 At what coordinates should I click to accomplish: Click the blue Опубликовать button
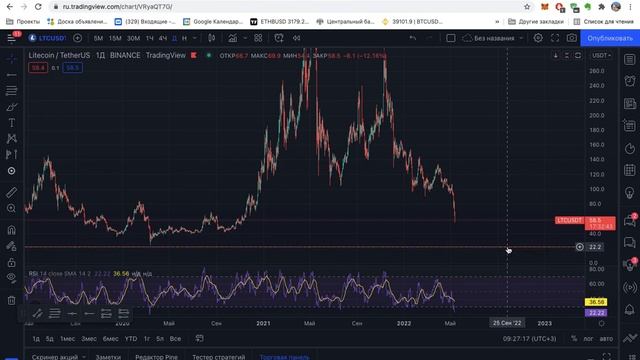tap(610, 38)
